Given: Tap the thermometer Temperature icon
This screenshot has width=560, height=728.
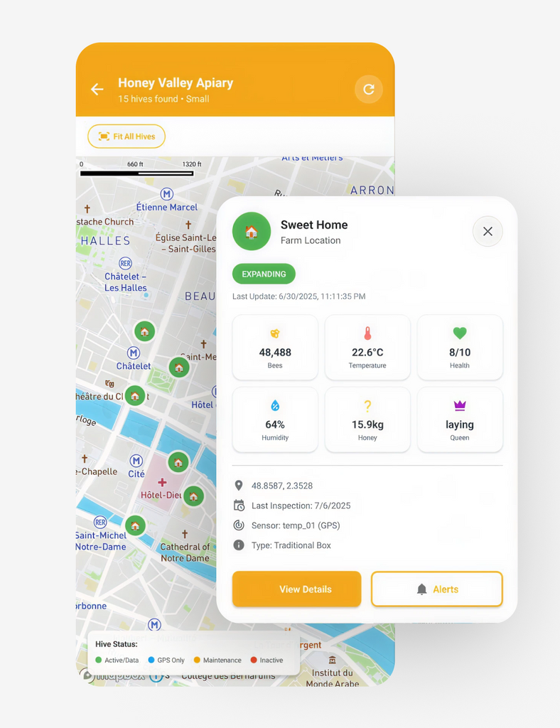Looking at the screenshot, I should [x=367, y=333].
